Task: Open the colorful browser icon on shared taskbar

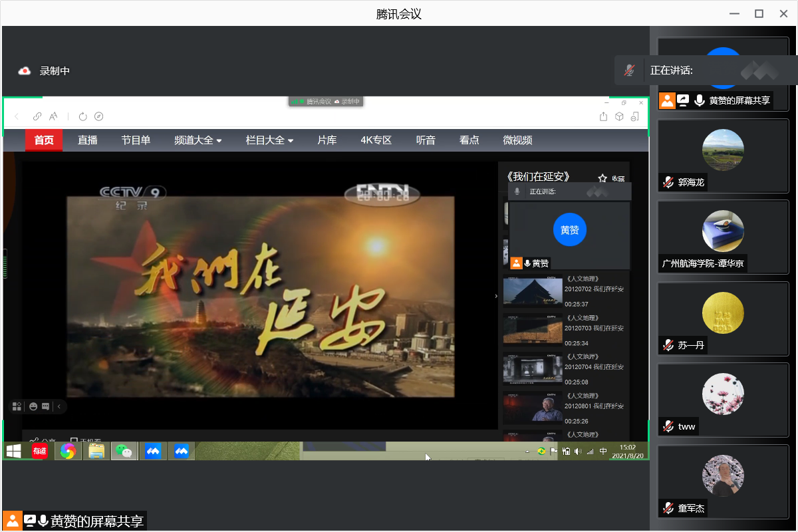Action: click(68, 451)
